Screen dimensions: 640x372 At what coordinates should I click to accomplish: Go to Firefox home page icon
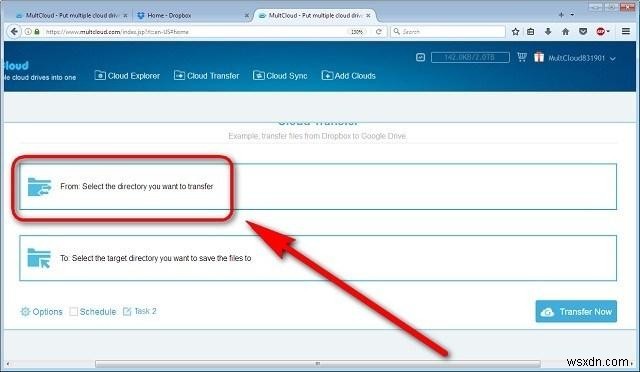(x=565, y=31)
